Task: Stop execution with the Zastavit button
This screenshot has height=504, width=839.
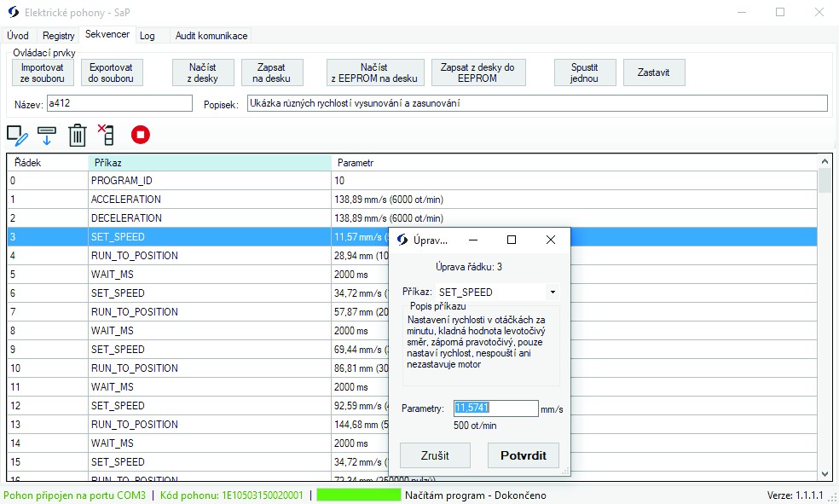Action: pos(654,72)
